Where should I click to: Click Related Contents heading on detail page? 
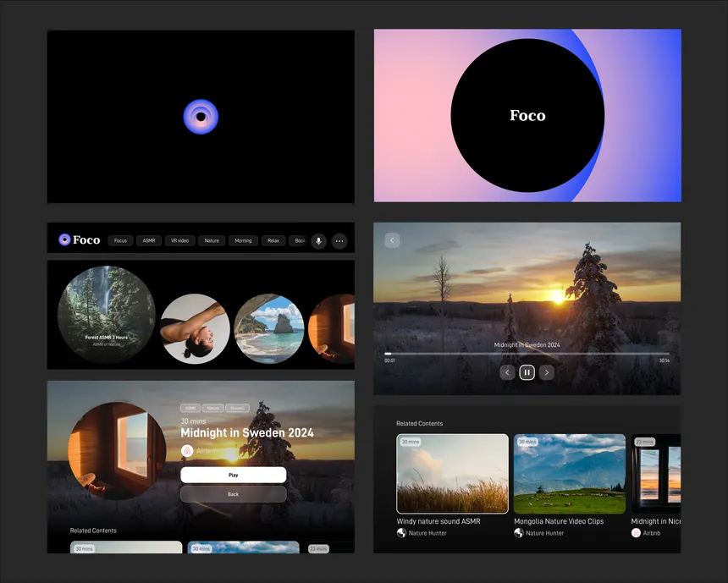click(93, 531)
